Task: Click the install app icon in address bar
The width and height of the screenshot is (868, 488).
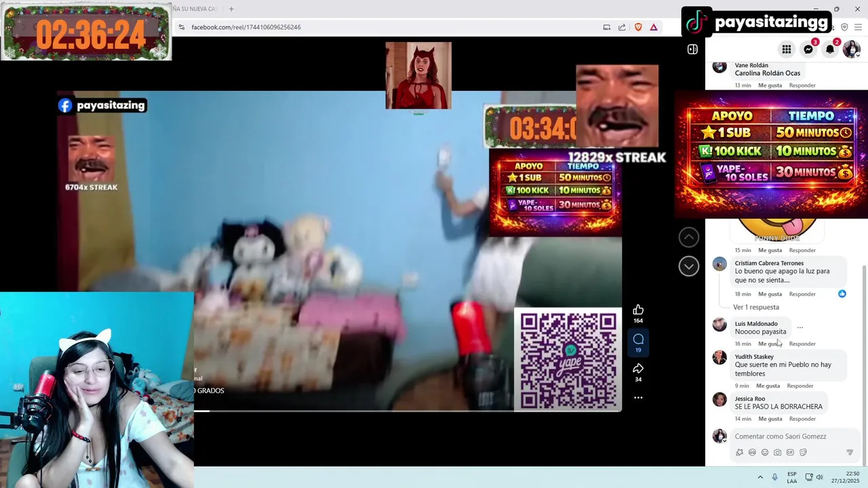Action: point(607,27)
